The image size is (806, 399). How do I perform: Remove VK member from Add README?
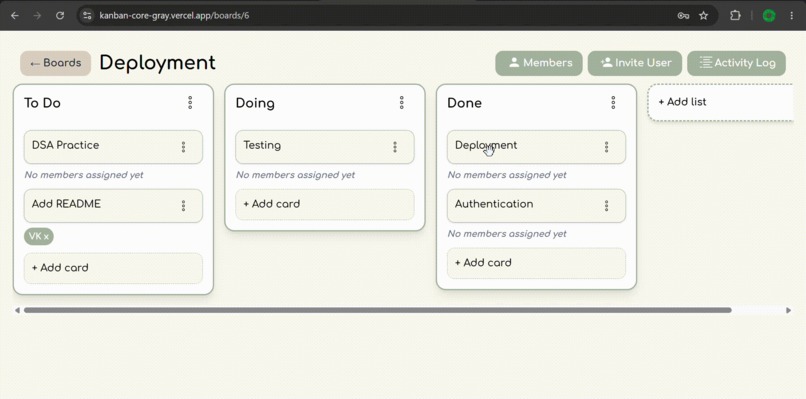(x=46, y=237)
